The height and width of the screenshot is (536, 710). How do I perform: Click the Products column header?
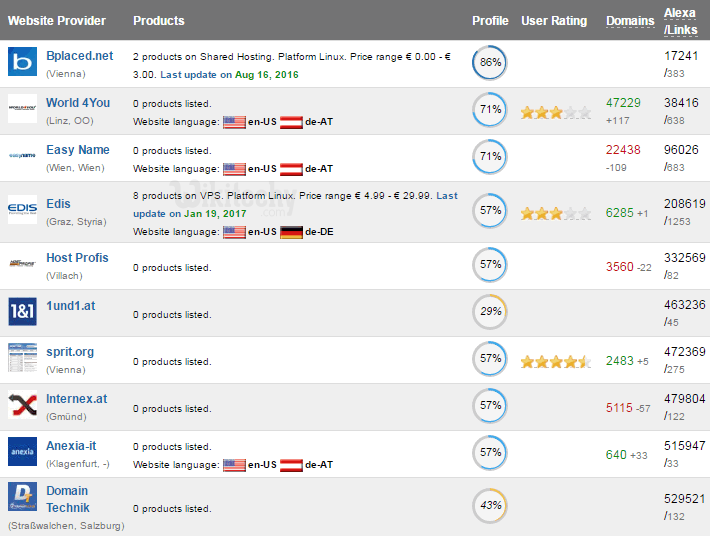pyautogui.click(x=159, y=21)
